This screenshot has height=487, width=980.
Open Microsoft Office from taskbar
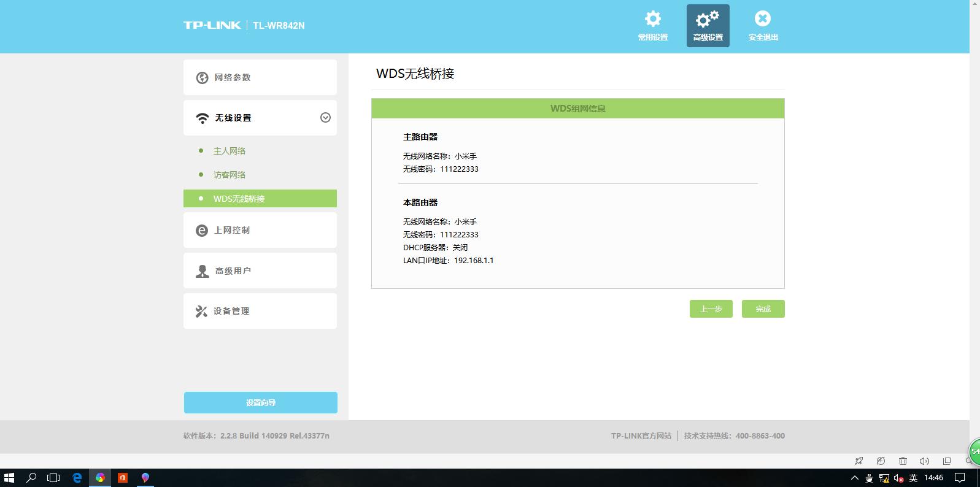pos(123,478)
